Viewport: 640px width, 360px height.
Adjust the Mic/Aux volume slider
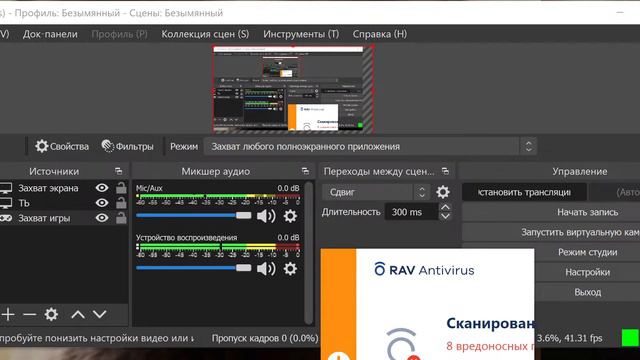click(x=194, y=216)
